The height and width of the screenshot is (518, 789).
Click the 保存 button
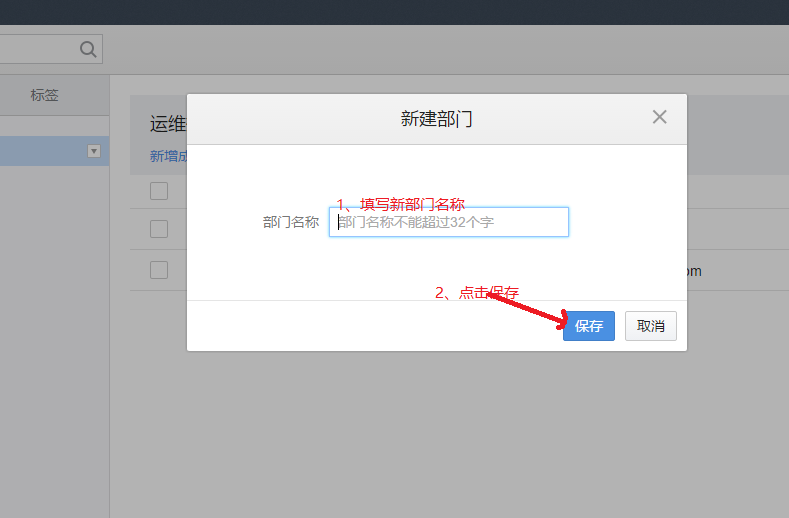pyautogui.click(x=589, y=326)
